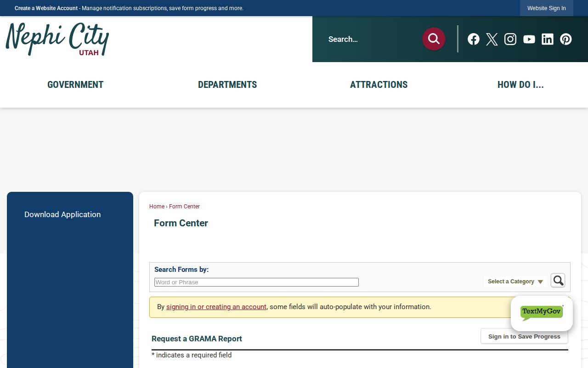
Task: Go to Home breadcrumb link
Action: coord(157,207)
